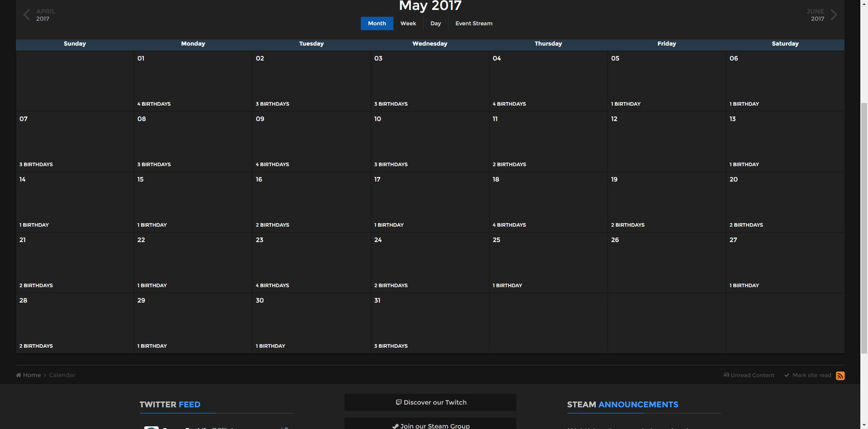This screenshot has width=868, height=429.
Task: Click the vertical page scrollbar
Action: coord(864,226)
